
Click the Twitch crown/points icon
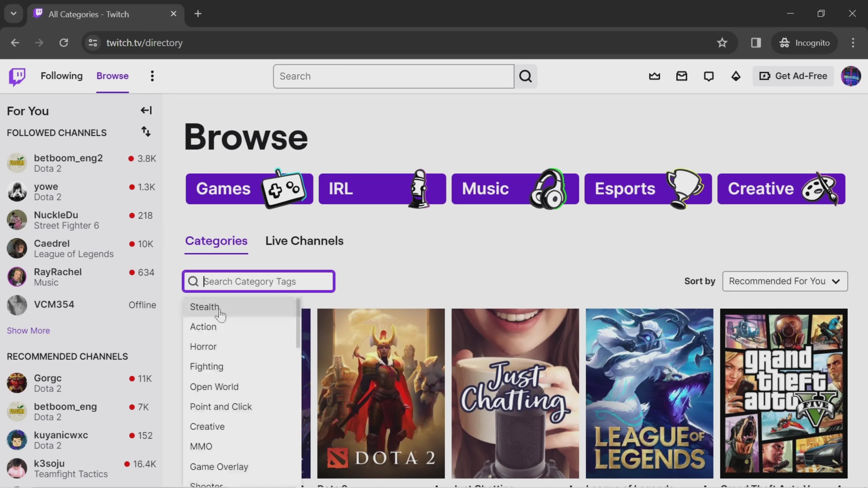655,76
